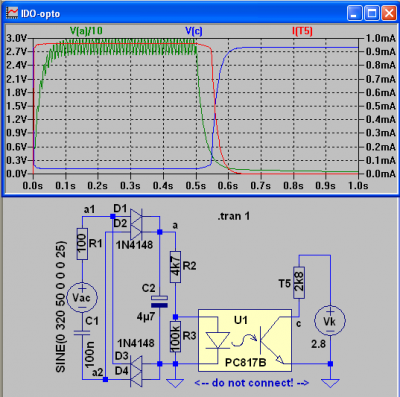This screenshot has width=400, height=397.
Task: Select the V(c) trace label
Action: [x=194, y=31]
